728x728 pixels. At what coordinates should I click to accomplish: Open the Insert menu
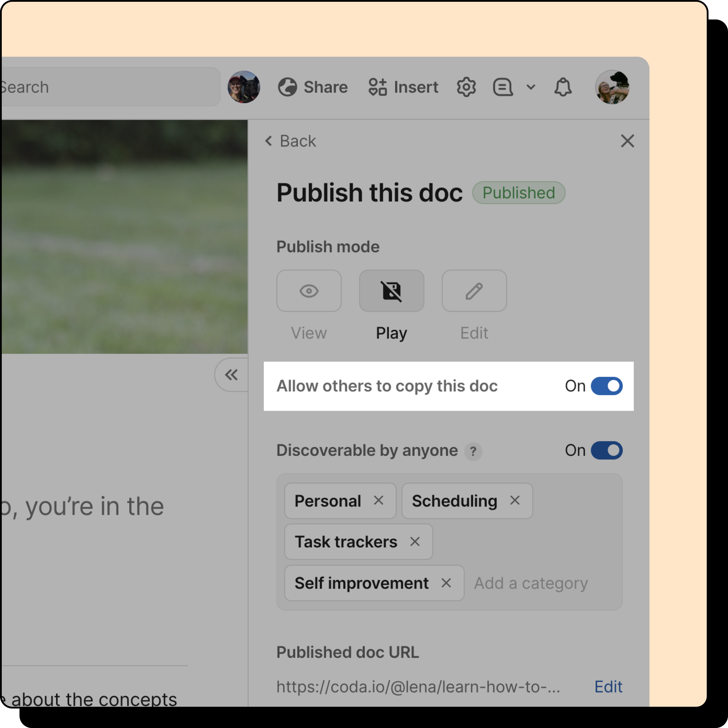[x=403, y=87]
